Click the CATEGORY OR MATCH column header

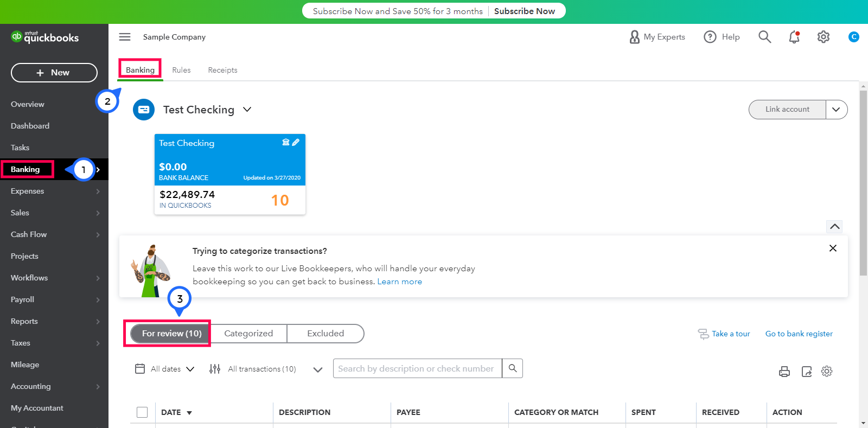[x=556, y=412]
